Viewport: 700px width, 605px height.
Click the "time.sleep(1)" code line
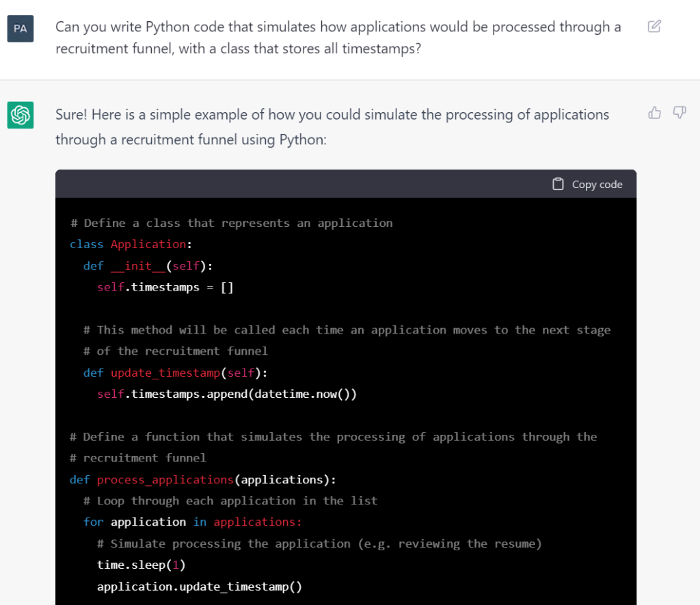pyautogui.click(x=142, y=565)
